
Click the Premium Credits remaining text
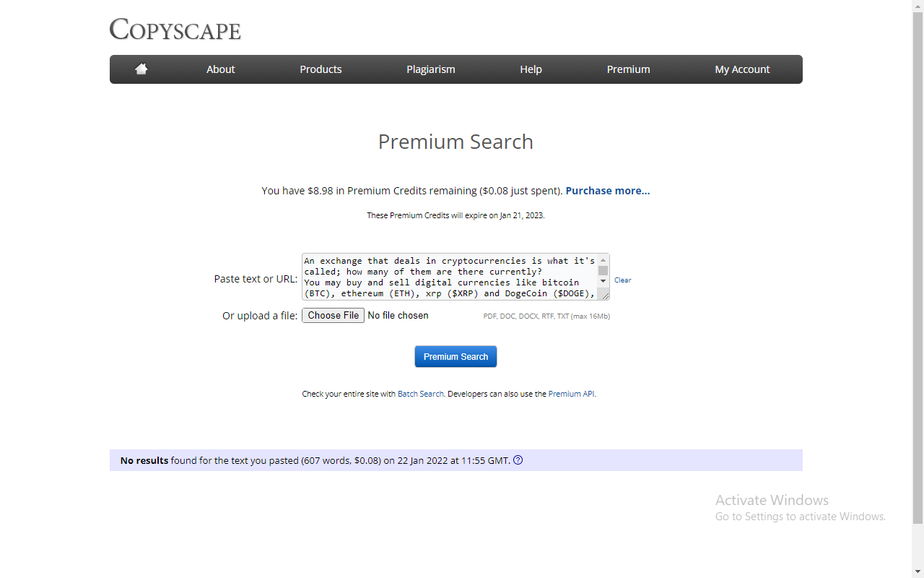coord(411,191)
